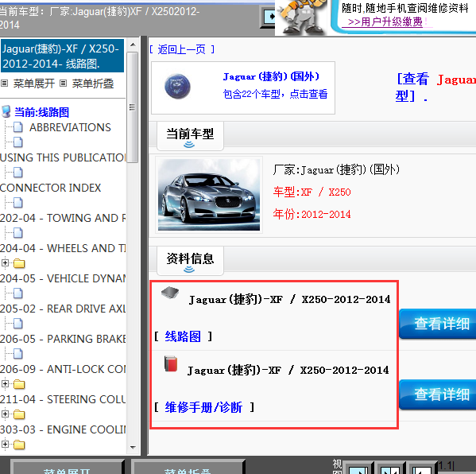
Task: Open 204-05 VEHICLE DYNAMICS entry
Action: (x=63, y=278)
